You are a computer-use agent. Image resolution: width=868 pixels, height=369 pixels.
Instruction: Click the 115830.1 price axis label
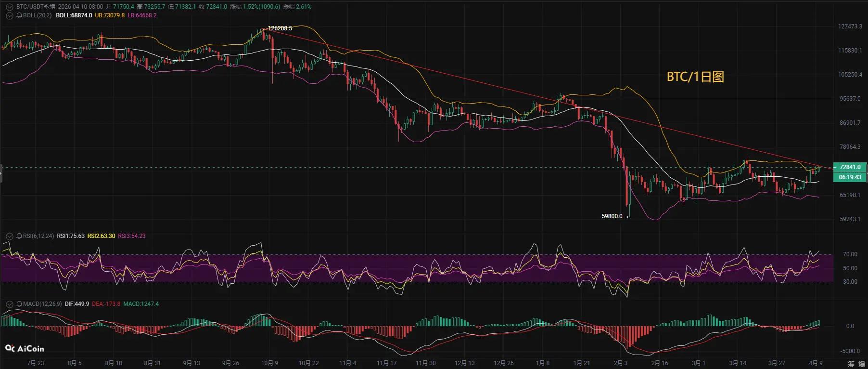tap(850, 51)
